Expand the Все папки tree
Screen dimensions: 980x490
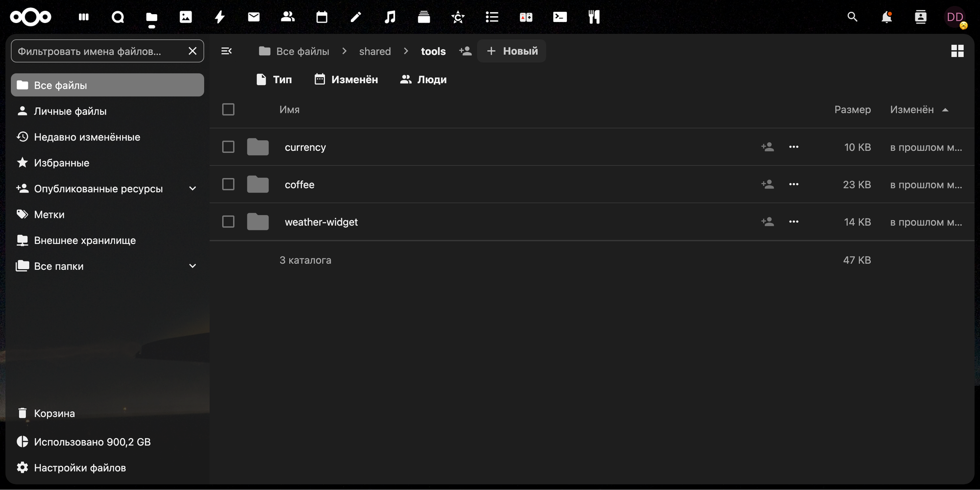[193, 266]
